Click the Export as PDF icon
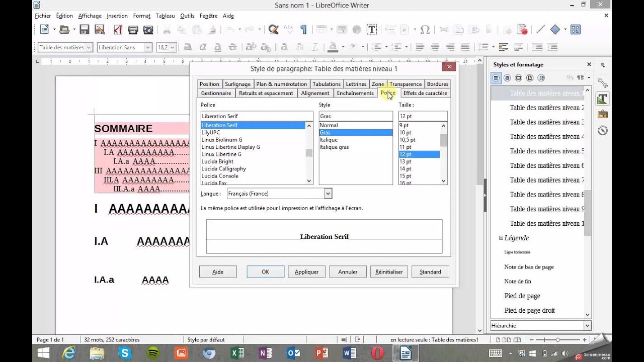644x362 pixels. 118,30
